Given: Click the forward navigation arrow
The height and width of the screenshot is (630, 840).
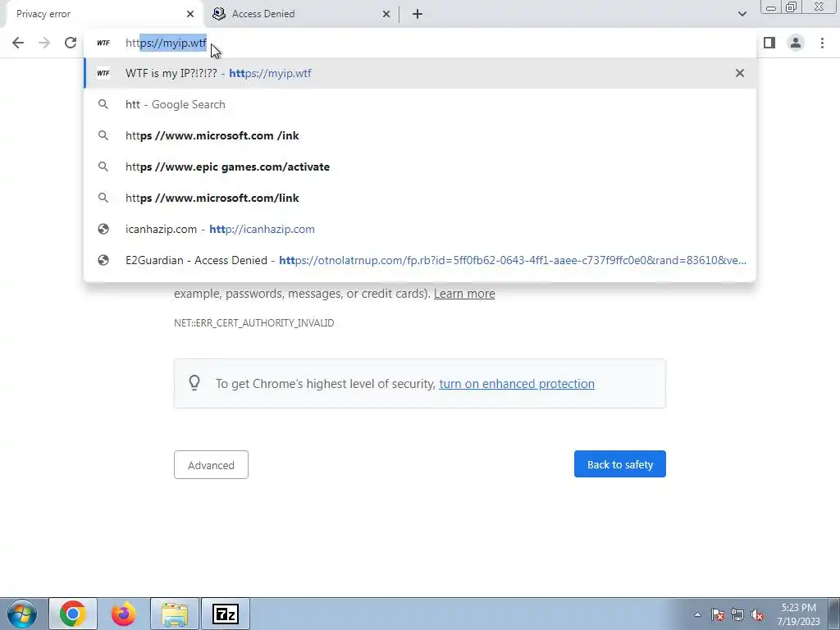Looking at the screenshot, I should [x=44, y=43].
